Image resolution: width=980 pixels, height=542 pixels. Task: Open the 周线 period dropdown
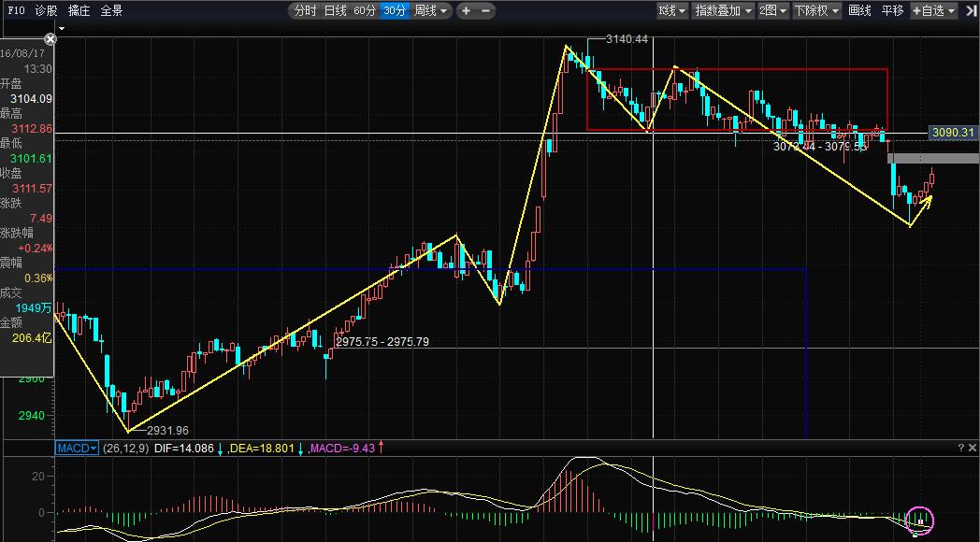432,11
